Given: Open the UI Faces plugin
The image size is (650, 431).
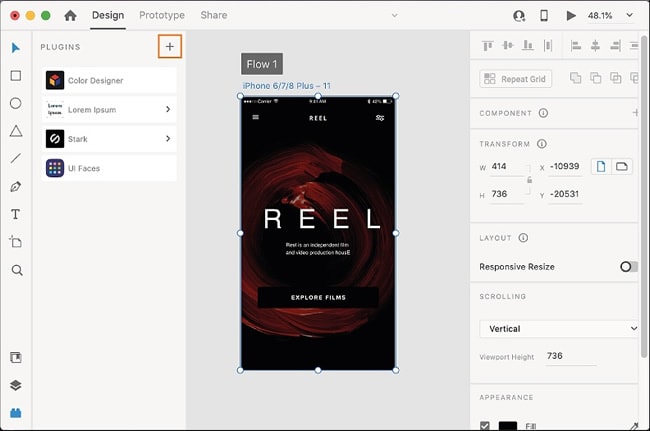Looking at the screenshot, I should click(x=109, y=168).
